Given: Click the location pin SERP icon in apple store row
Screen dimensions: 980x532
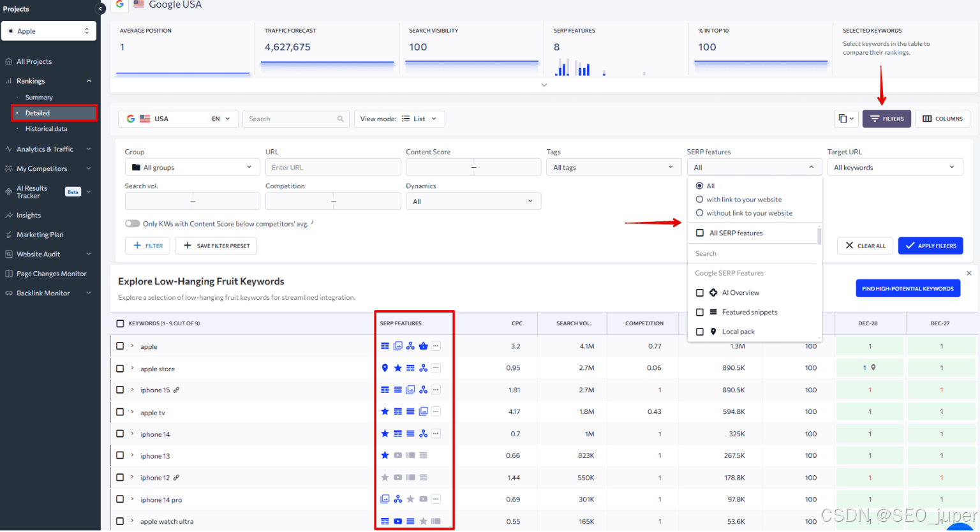Looking at the screenshot, I should point(385,368).
